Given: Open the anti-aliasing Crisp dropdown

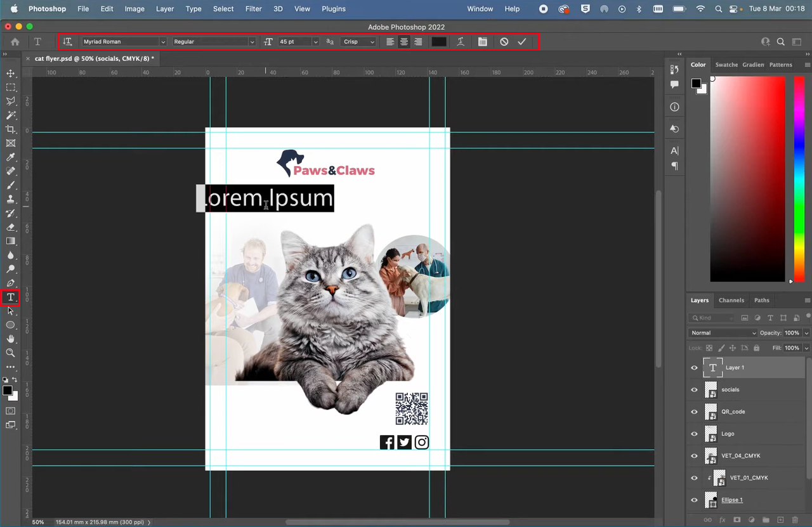Looking at the screenshot, I should pos(372,41).
